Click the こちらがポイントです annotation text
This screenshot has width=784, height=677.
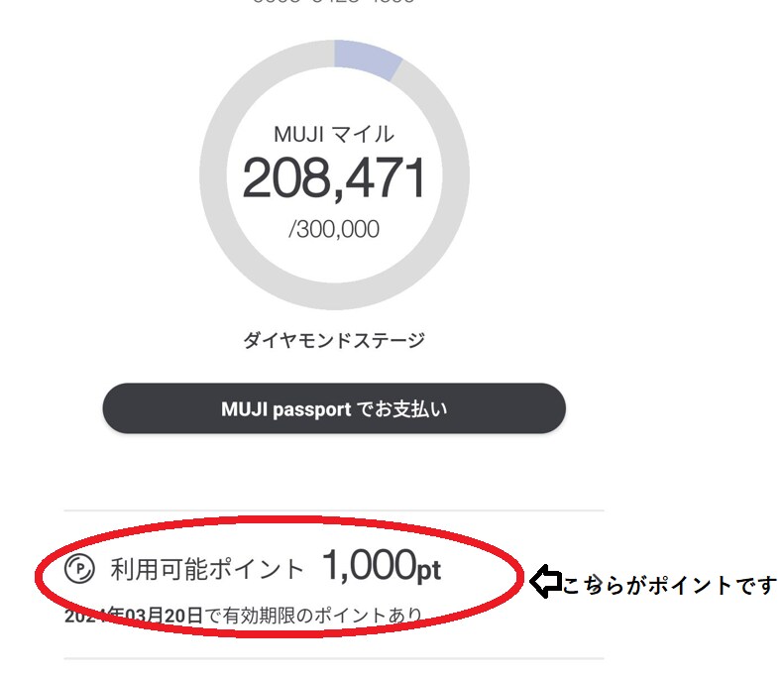(x=670, y=585)
